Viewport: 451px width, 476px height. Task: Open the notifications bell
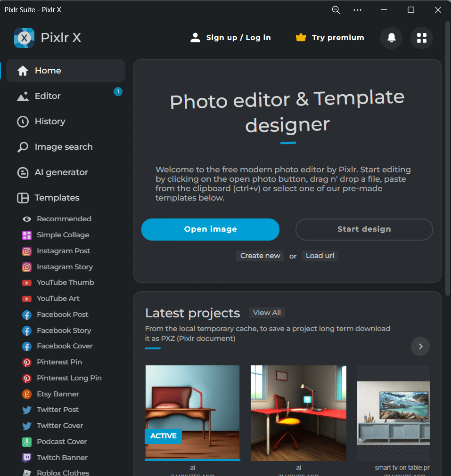(x=392, y=38)
